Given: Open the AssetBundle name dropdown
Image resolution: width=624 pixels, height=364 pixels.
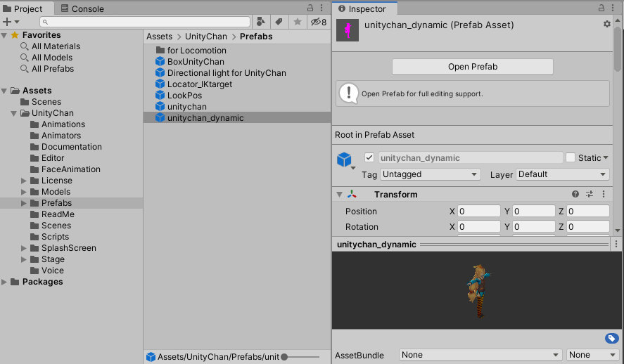Looking at the screenshot, I should pos(480,355).
